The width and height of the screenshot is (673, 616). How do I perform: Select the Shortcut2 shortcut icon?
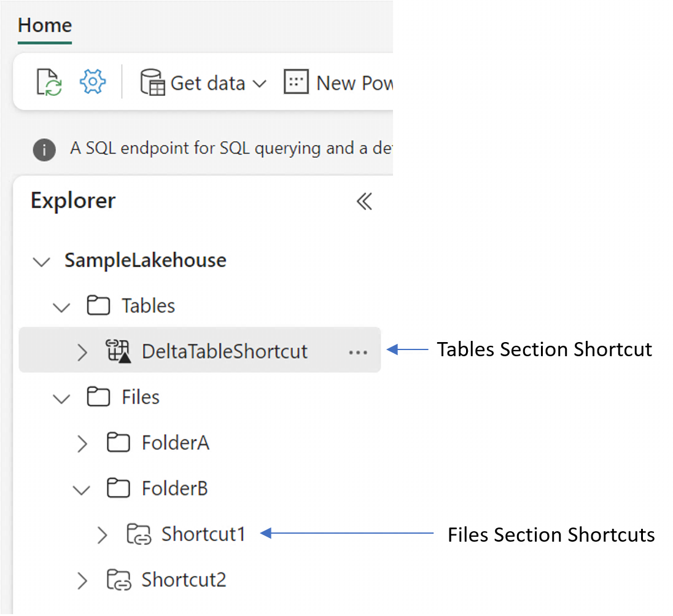tap(120, 580)
